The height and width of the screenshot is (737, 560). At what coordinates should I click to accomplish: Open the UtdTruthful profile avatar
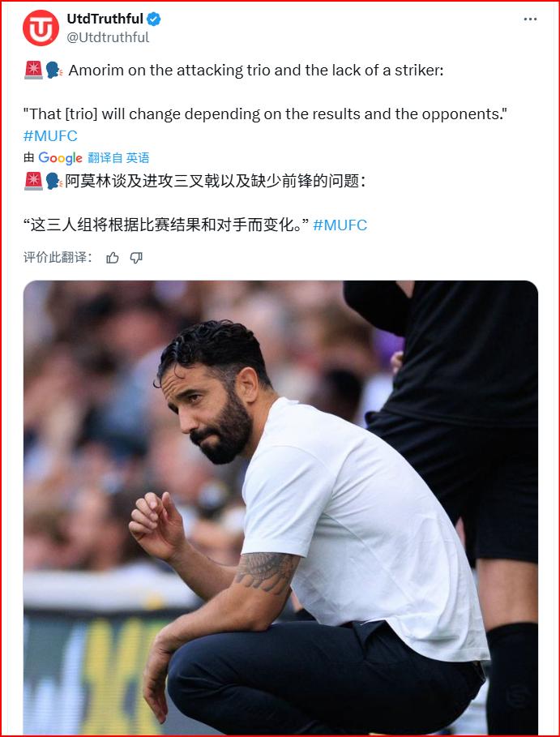pos(41,28)
